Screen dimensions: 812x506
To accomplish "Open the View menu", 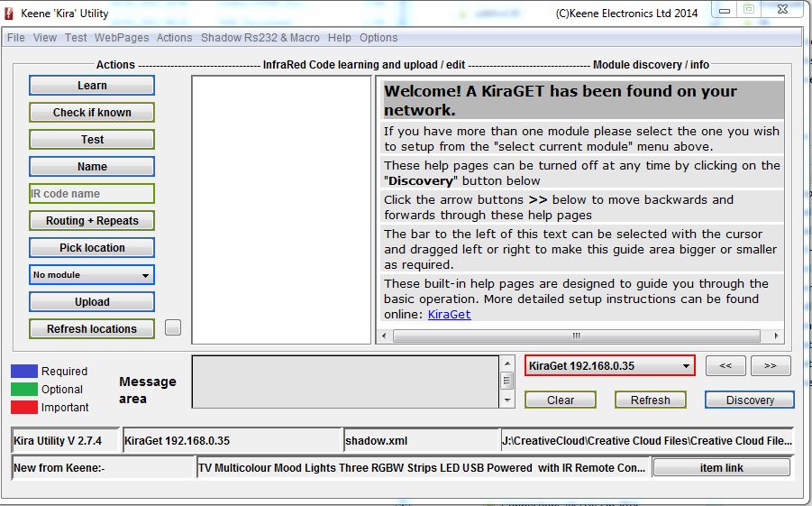I will click(44, 38).
